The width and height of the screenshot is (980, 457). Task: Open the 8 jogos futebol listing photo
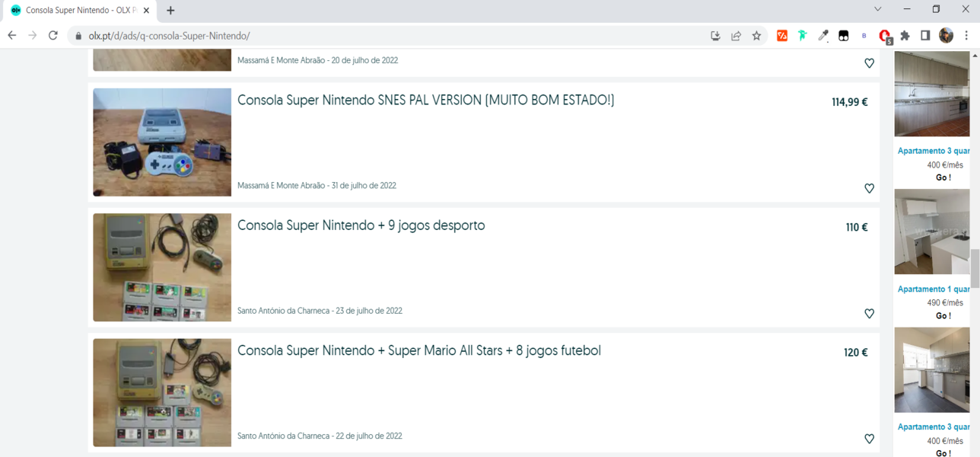coord(162,393)
